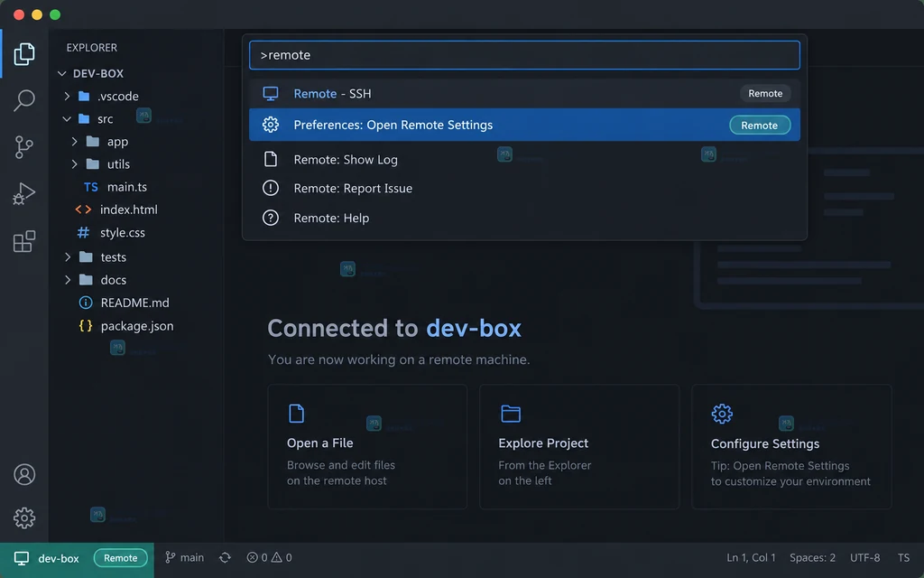Click the question icon beside Remote: Help
The width and height of the screenshot is (924, 578).
click(x=271, y=218)
